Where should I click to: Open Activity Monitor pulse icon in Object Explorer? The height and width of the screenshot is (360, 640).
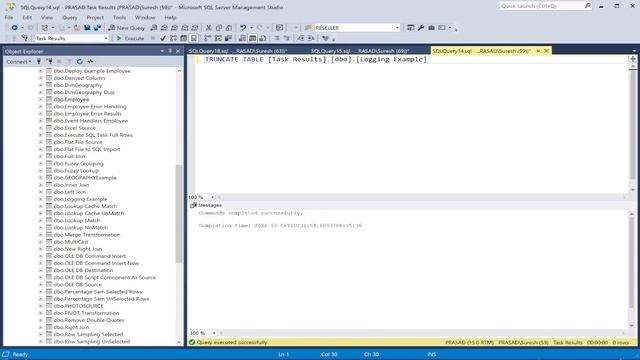tap(90, 62)
